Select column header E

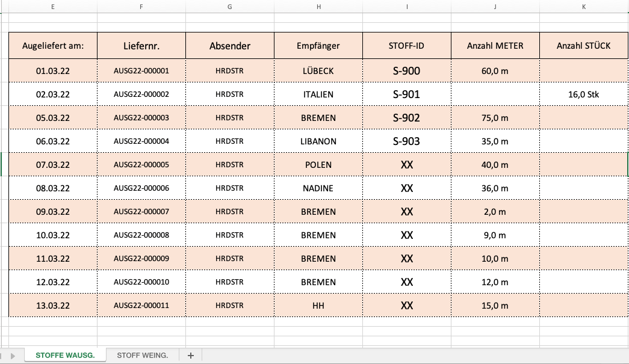(53, 7)
